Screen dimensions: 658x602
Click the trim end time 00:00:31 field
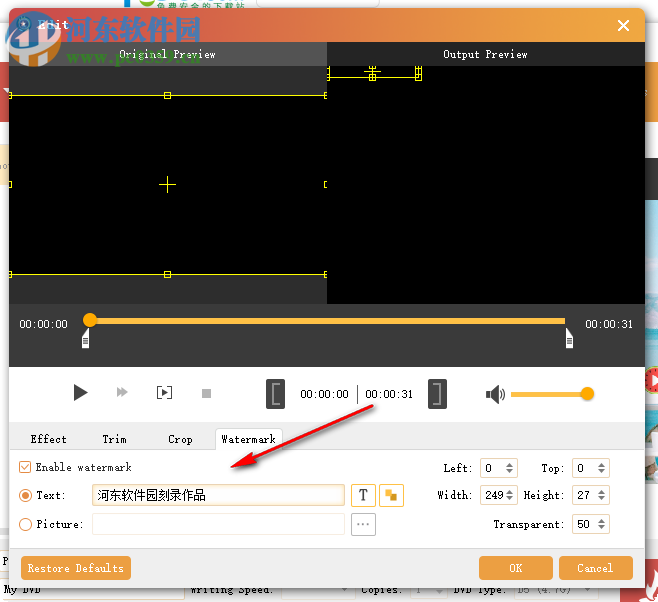click(x=389, y=394)
